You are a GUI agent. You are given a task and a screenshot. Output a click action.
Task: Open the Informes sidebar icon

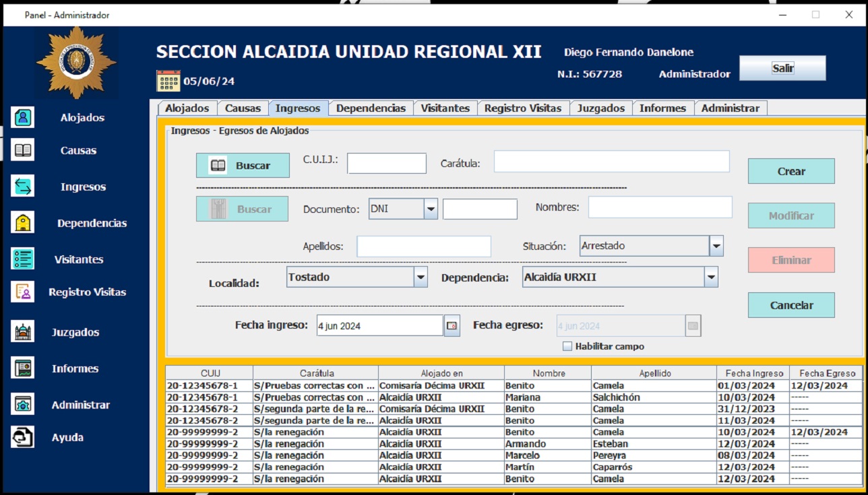[x=23, y=368]
